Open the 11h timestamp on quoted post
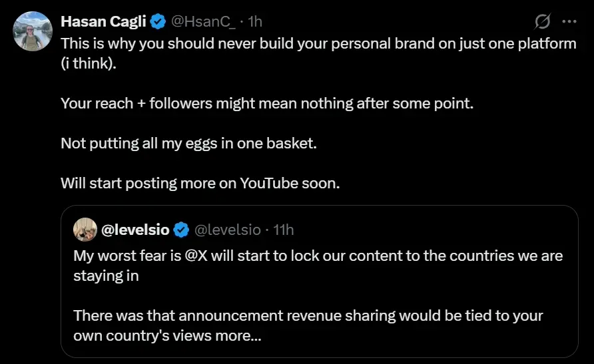The image size is (594, 364). coord(284,230)
